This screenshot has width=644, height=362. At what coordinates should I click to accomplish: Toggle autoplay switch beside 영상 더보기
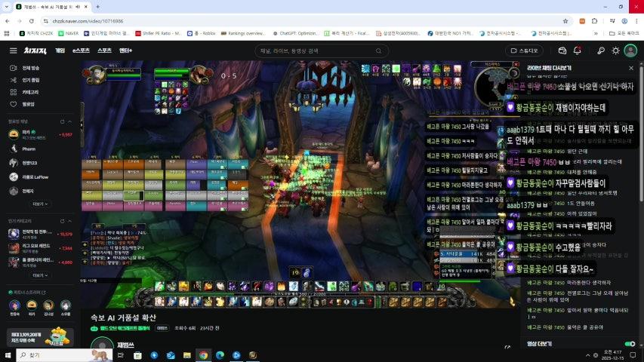630,344
